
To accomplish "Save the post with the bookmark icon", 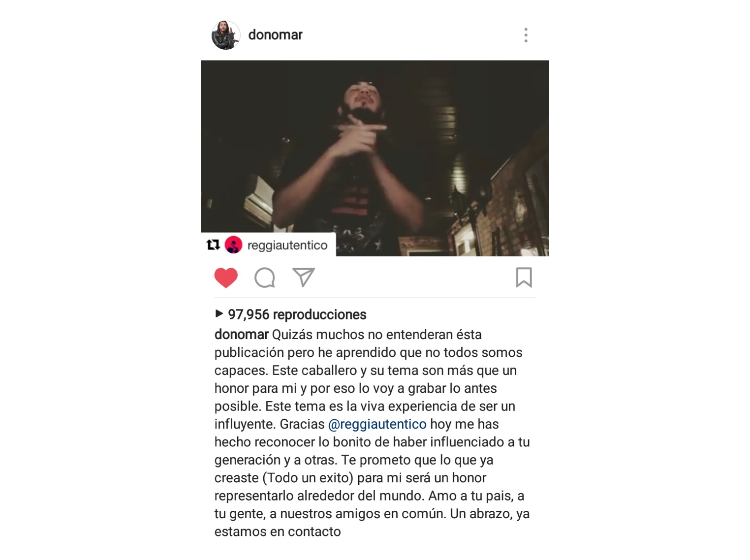I will click(524, 278).
